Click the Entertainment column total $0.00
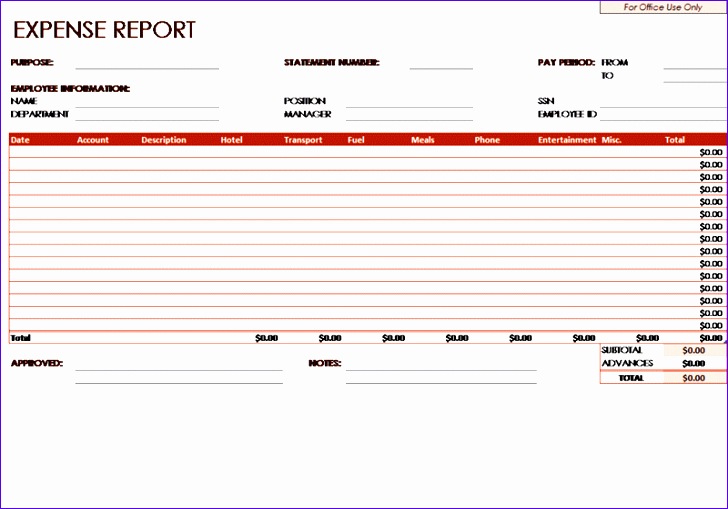728x509 pixels. 584,338
